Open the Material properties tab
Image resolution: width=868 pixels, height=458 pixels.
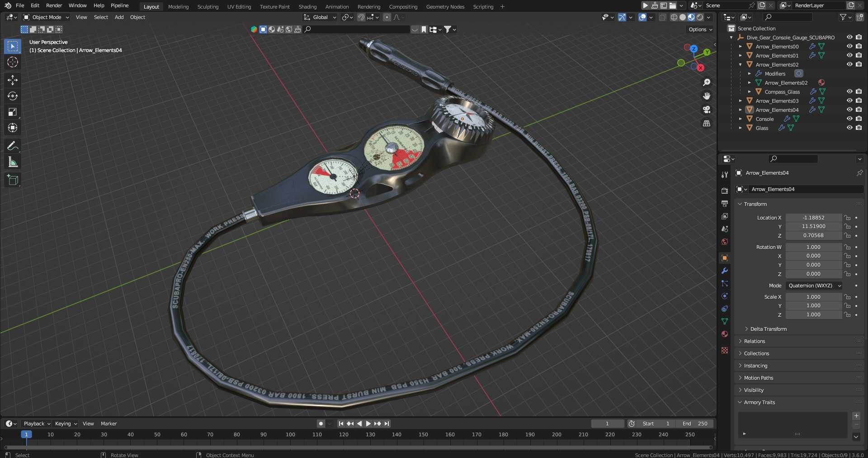pos(725,334)
